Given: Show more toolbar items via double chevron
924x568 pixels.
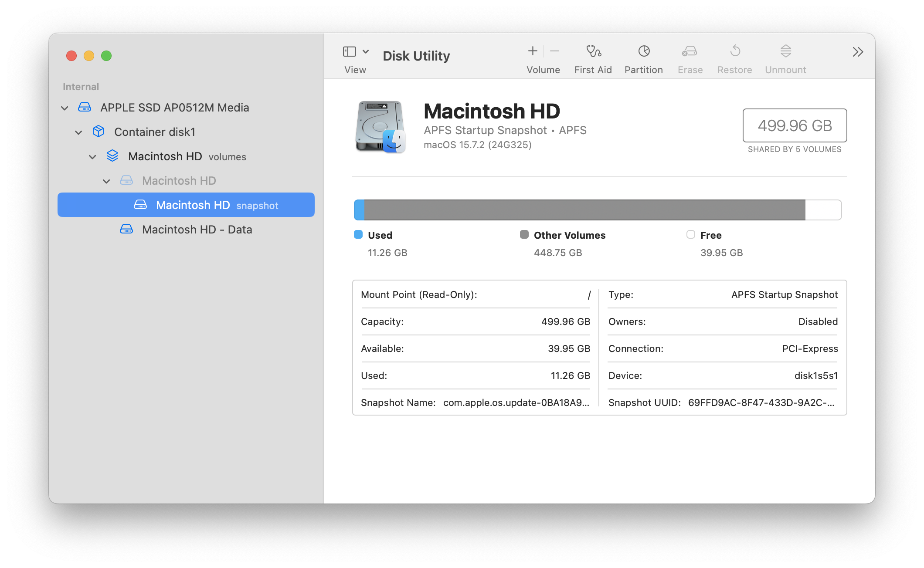Looking at the screenshot, I should 858,52.
